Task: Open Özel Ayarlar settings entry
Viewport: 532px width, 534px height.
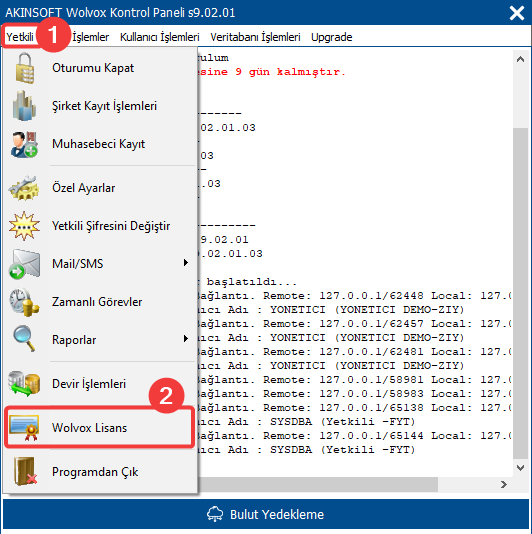Action: click(x=100, y=188)
